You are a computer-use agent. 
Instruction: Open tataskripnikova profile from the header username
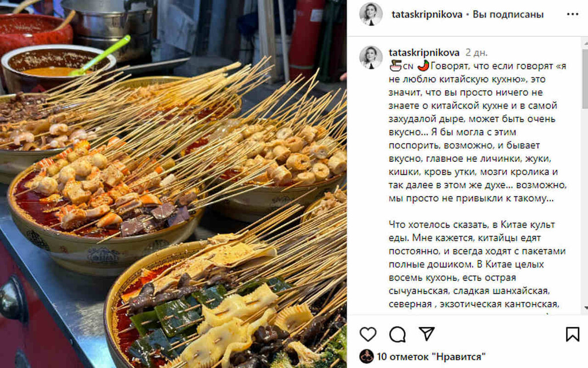(x=427, y=14)
